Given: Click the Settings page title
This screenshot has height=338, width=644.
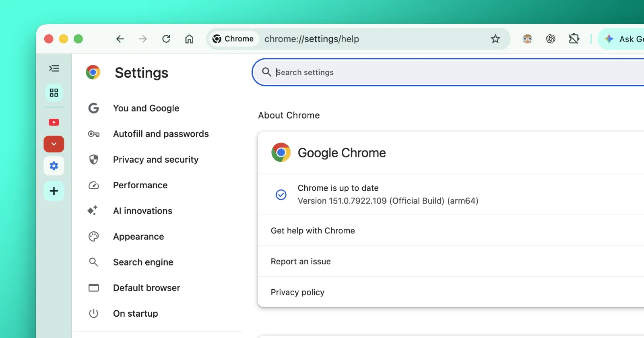Looking at the screenshot, I should [x=141, y=73].
